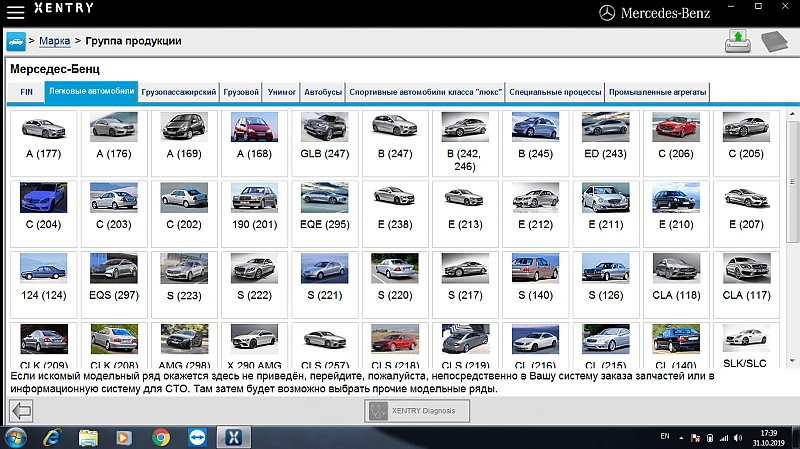Pick the S (140) model

(x=535, y=285)
